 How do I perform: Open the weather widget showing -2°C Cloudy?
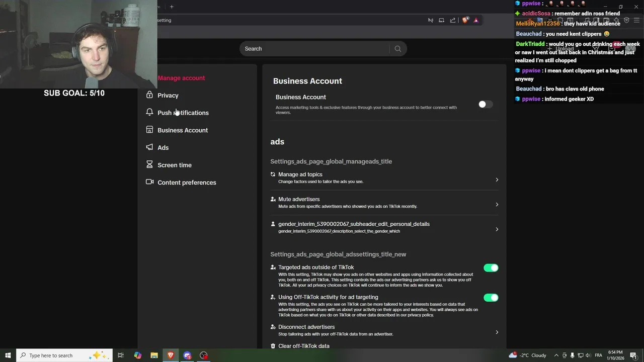tap(527, 355)
